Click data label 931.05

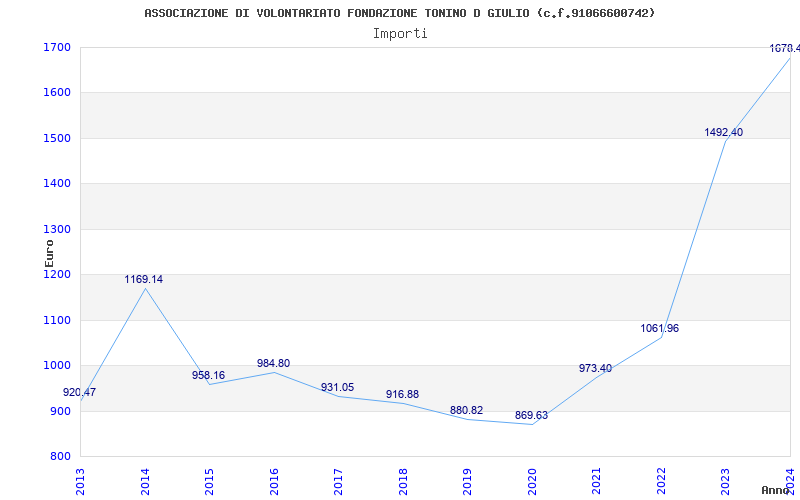[x=337, y=387]
